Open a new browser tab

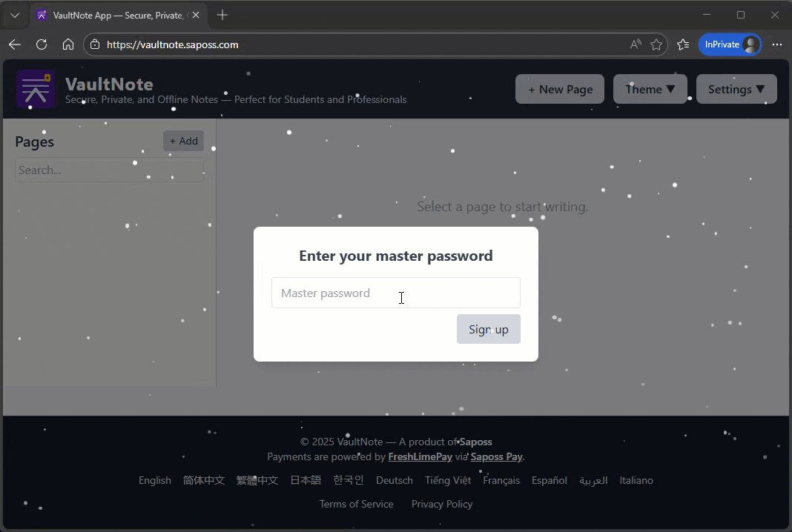(x=222, y=15)
